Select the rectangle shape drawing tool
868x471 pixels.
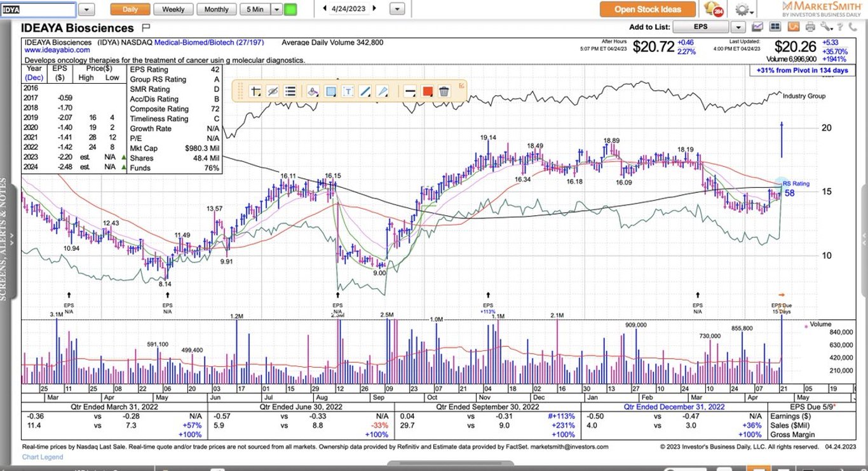point(330,91)
